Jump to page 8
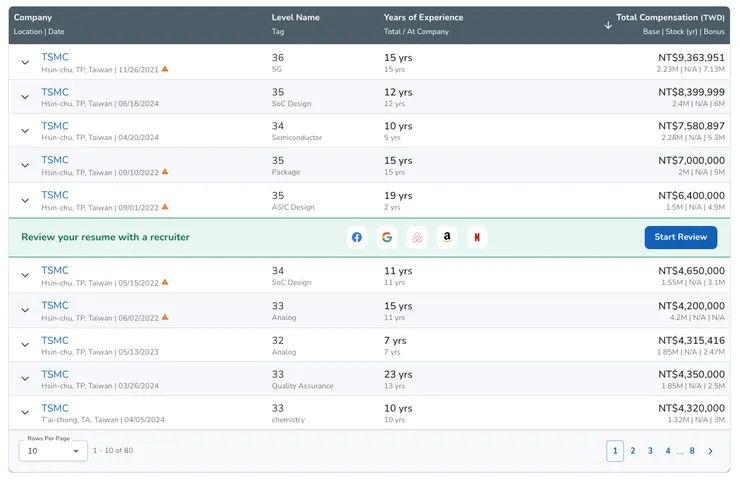This screenshot has height=482, width=740. click(692, 451)
